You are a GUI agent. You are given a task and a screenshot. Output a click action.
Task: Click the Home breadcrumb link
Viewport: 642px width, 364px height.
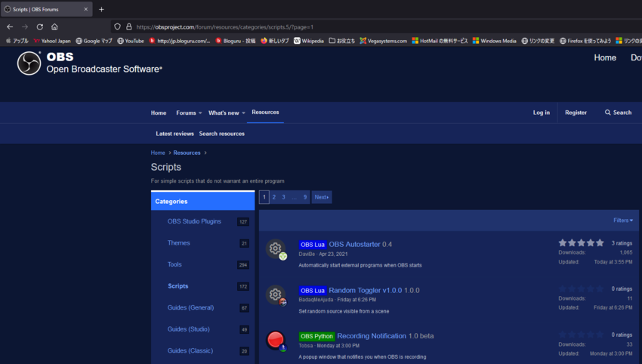158,153
